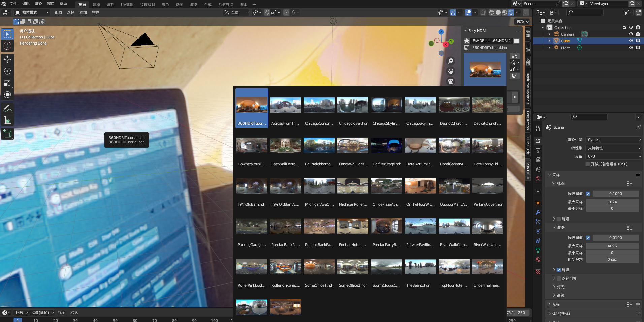This screenshot has height=322, width=644.
Task: Click the next HDRI arrow button
Action: pyautogui.click(x=515, y=97)
